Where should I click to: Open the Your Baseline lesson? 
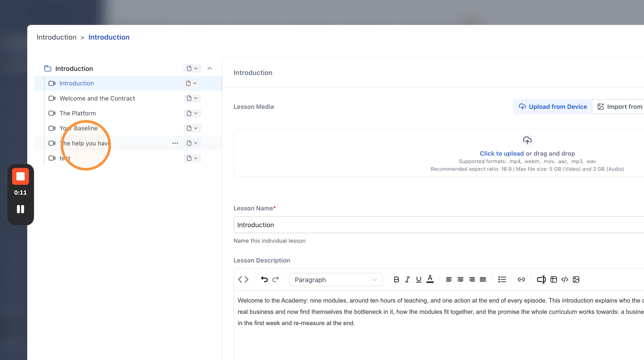point(79,128)
